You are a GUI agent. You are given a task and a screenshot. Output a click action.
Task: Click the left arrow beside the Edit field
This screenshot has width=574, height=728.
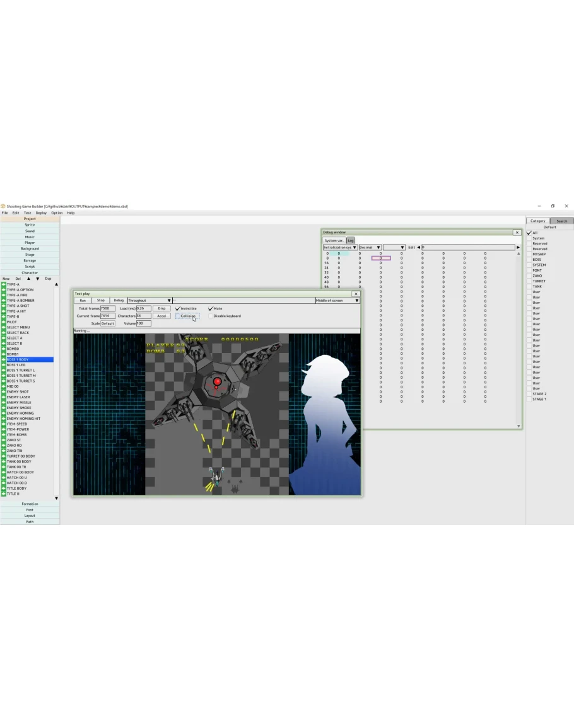tap(418, 248)
